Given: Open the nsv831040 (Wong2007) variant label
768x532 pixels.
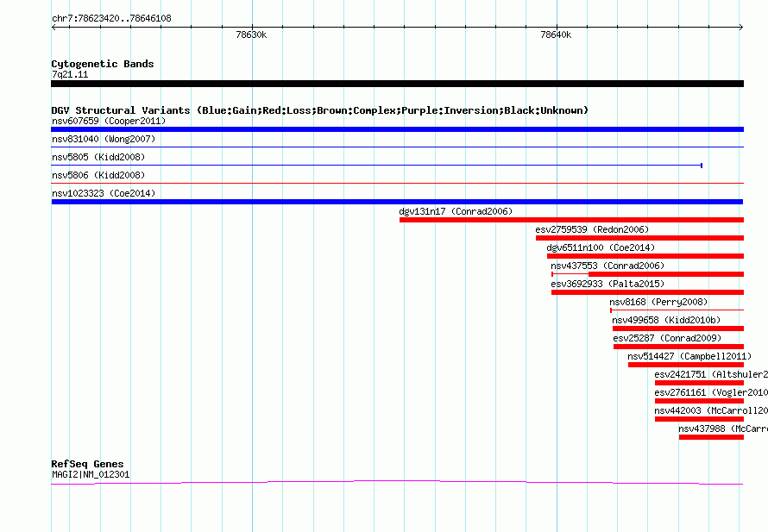Looking at the screenshot, I should [x=104, y=139].
